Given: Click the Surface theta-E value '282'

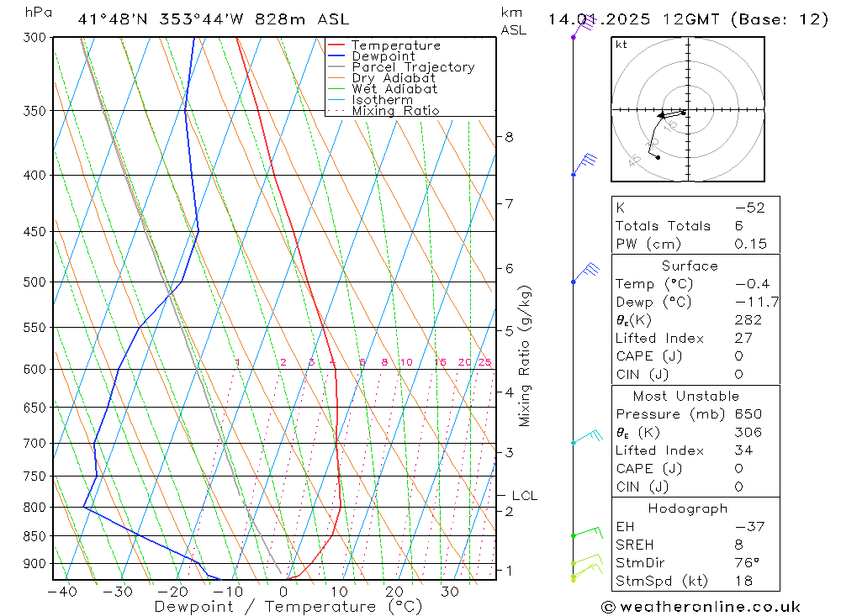Looking at the screenshot, I should point(748,320).
